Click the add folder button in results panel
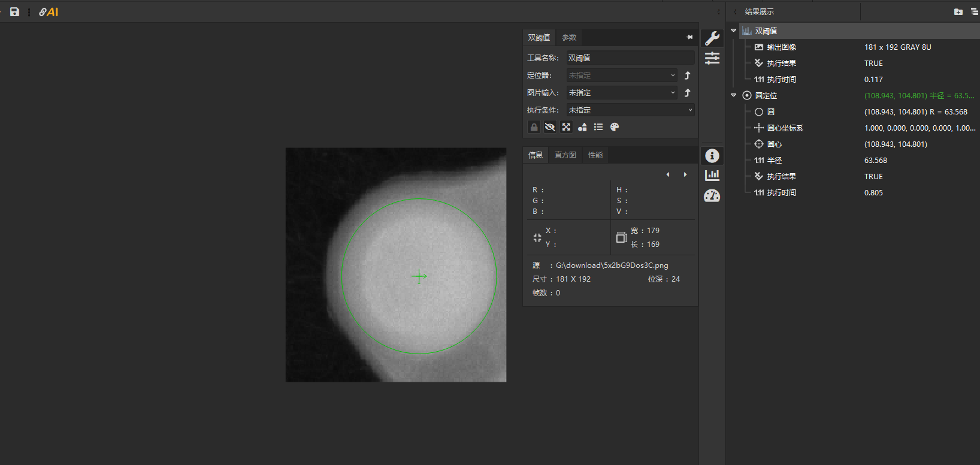Image resolution: width=980 pixels, height=465 pixels. point(958,12)
